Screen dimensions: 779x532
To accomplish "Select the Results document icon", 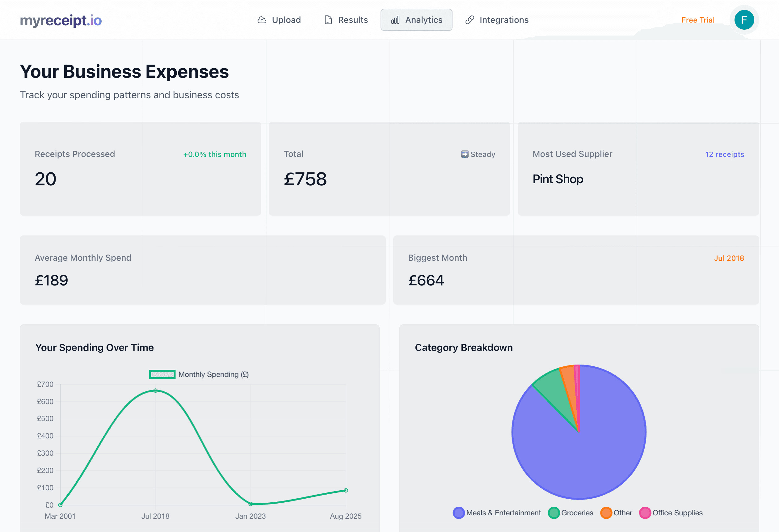I will point(327,20).
